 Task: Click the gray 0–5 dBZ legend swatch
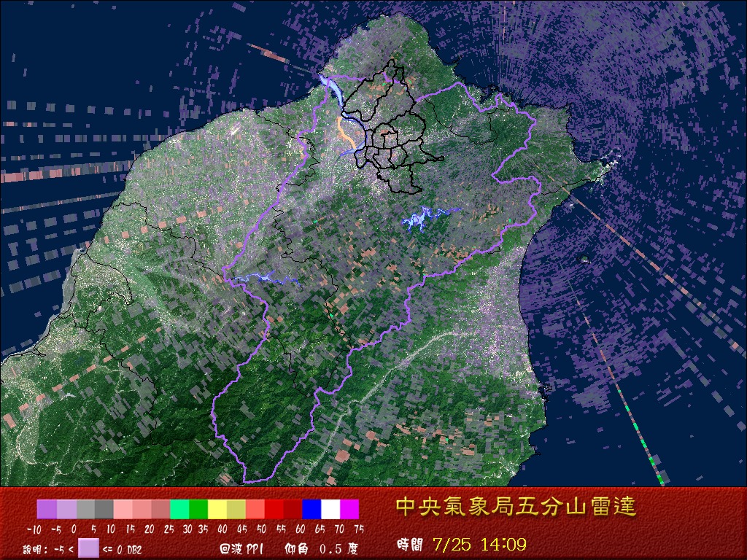[x=85, y=509]
